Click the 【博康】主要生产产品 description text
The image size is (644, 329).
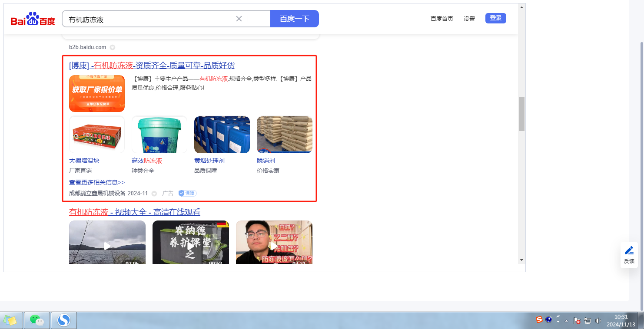tap(222, 83)
